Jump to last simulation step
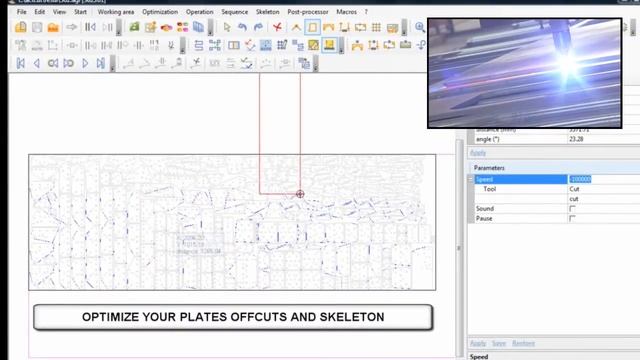640x360 pixels. 100,63
